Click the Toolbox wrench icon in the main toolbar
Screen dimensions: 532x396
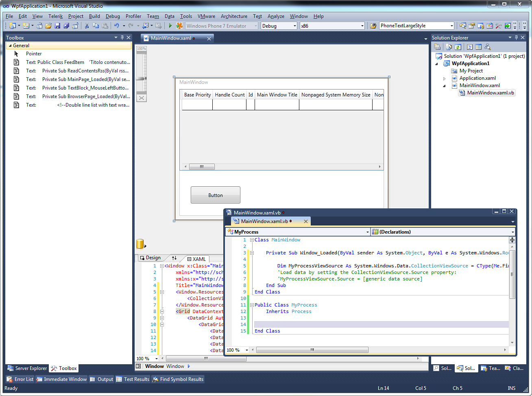[499, 26]
